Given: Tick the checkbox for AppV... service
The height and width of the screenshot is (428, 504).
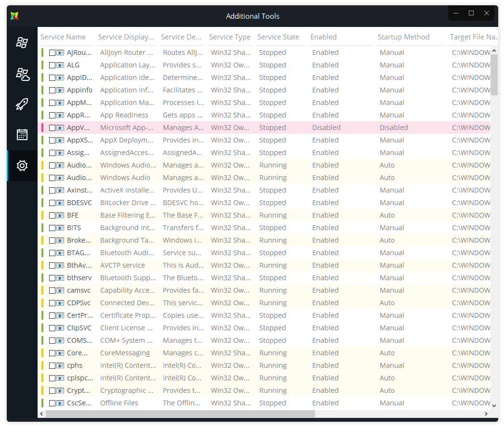Looking at the screenshot, I should (52, 128).
